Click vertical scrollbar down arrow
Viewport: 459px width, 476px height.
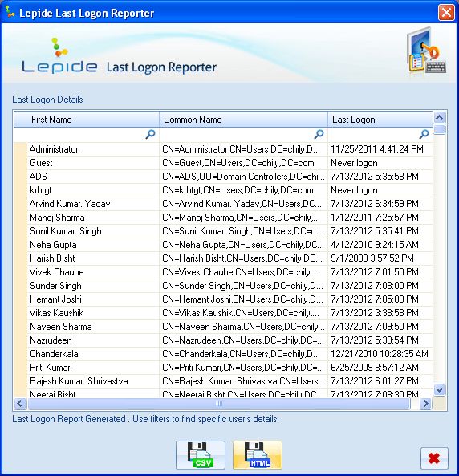439,389
